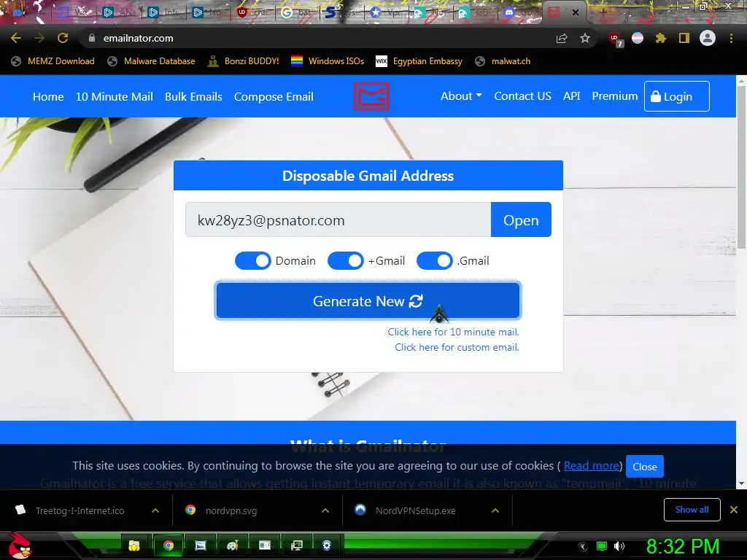Click the Open button beside email
The height and width of the screenshot is (560, 747).
tap(521, 219)
